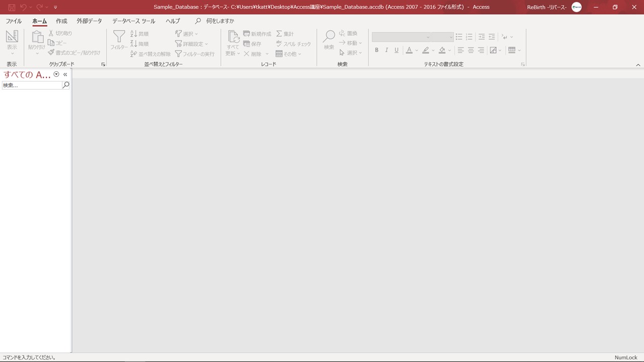Screen dimensions: 644x362
Task: Click the Paste clipboard icon
Action: point(37,37)
